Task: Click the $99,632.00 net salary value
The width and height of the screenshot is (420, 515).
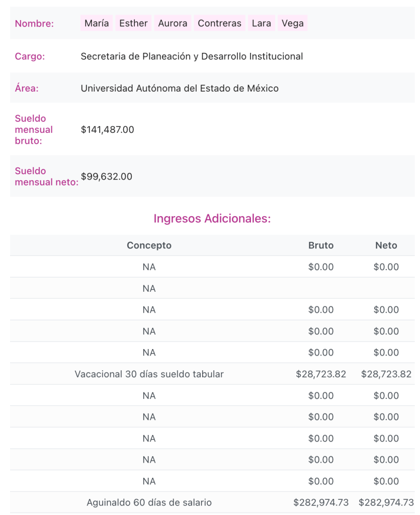Action: click(106, 177)
